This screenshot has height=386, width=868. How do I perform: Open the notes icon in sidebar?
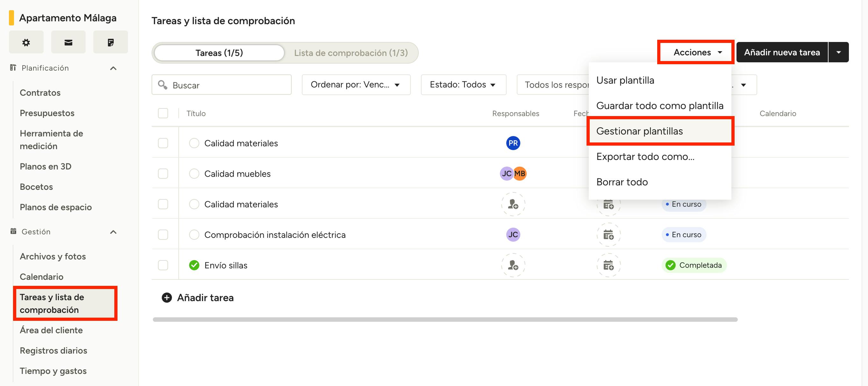tap(110, 42)
